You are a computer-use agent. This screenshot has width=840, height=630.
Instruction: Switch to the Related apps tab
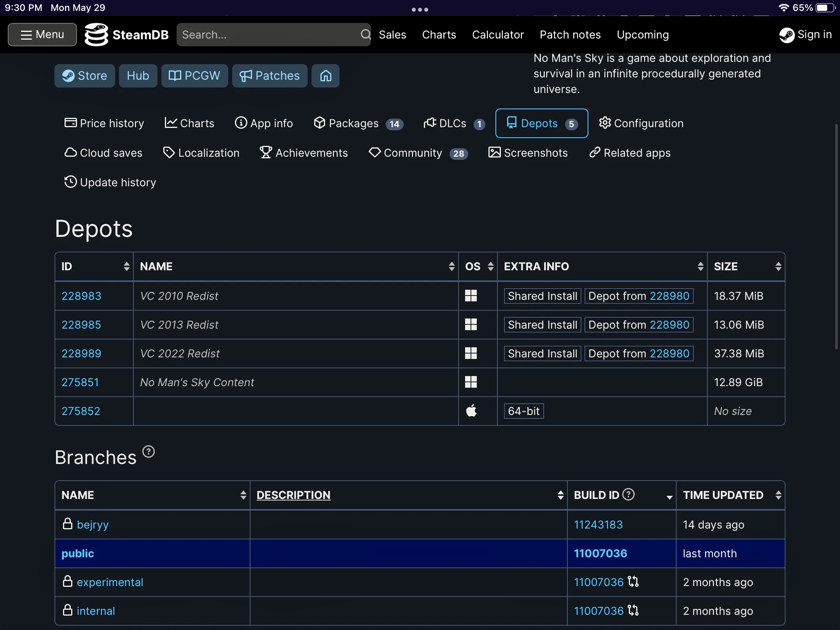pyautogui.click(x=630, y=153)
